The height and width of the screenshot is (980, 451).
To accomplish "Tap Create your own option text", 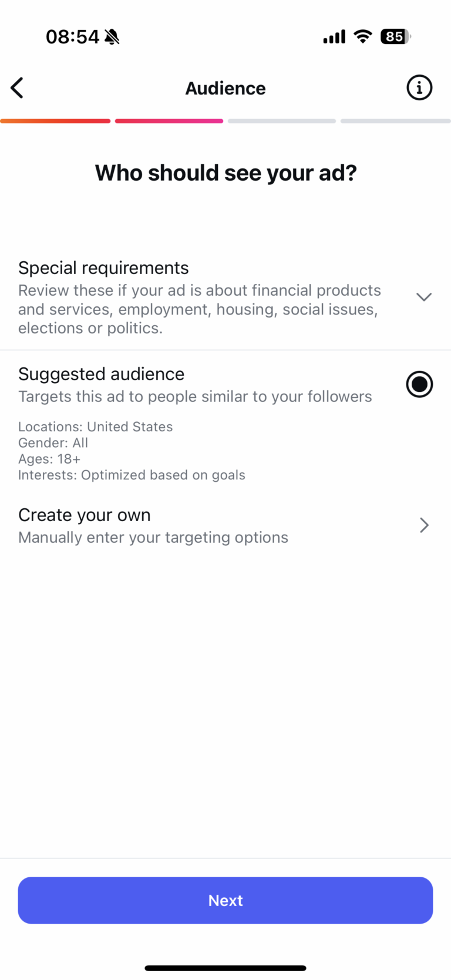I will [85, 515].
